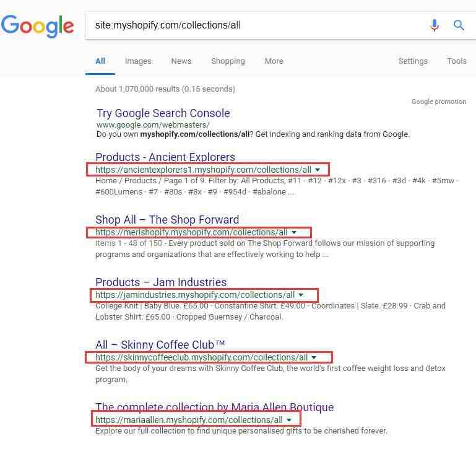Click the merishopify.myshopify.com URL text
The image size is (476, 449).
(191, 232)
